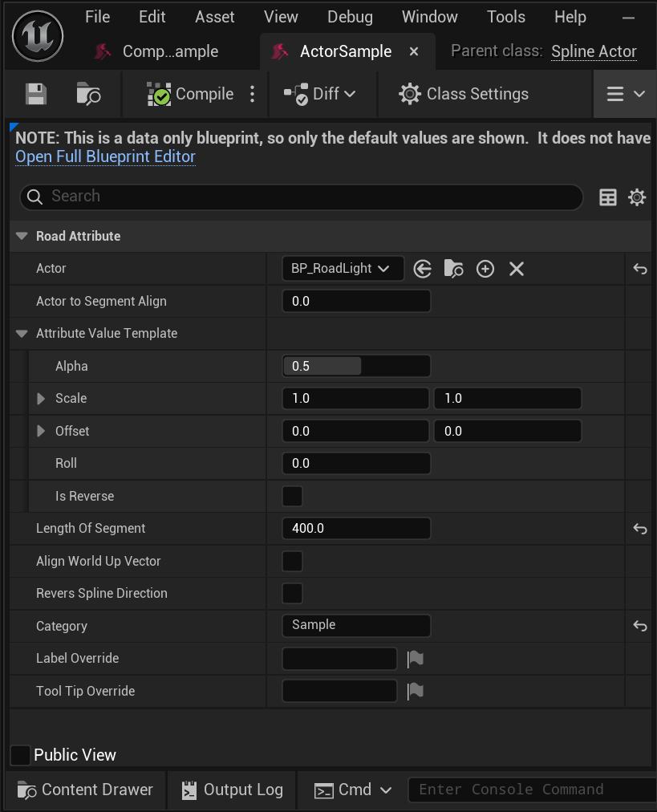Edit second Scale value field
Viewport: 657px width, 812px height.
(507, 398)
